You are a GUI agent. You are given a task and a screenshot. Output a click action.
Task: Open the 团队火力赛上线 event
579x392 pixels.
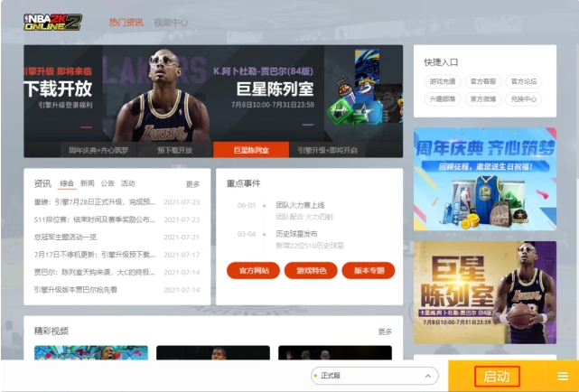point(300,205)
